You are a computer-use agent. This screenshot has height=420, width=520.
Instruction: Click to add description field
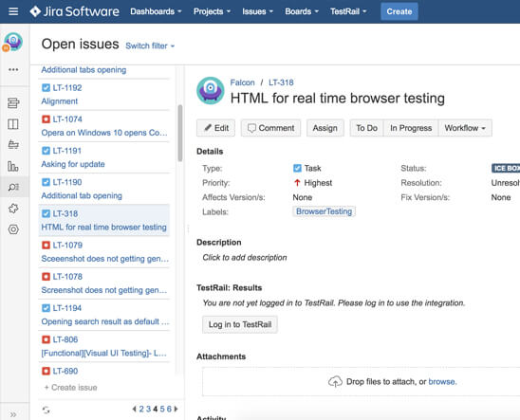[x=245, y=257]
